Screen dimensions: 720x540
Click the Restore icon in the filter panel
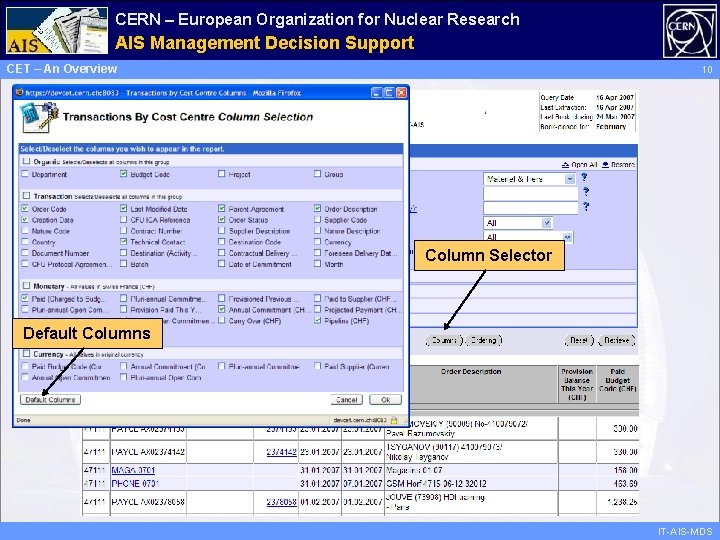point(605,164)
